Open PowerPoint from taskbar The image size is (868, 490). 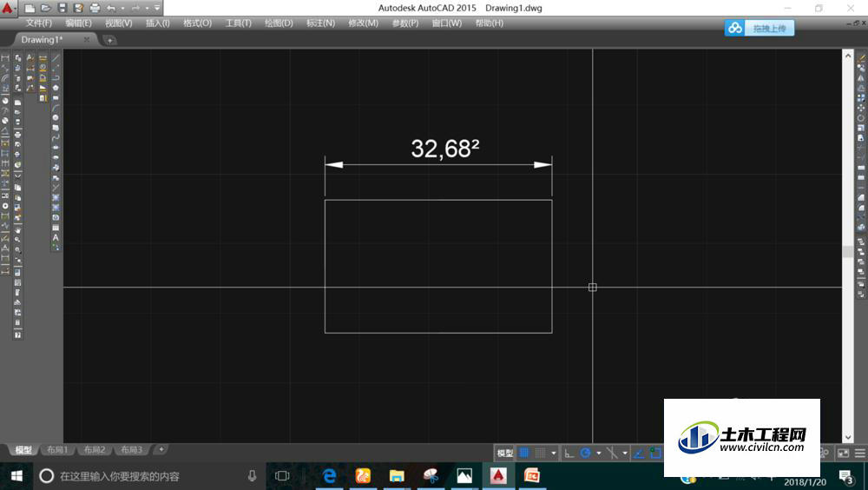click(x=532, y=475)
